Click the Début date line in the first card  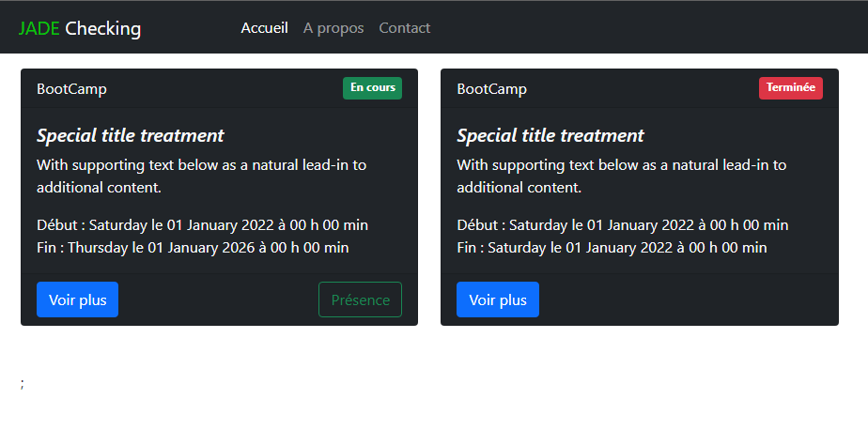tap(202, 225)
